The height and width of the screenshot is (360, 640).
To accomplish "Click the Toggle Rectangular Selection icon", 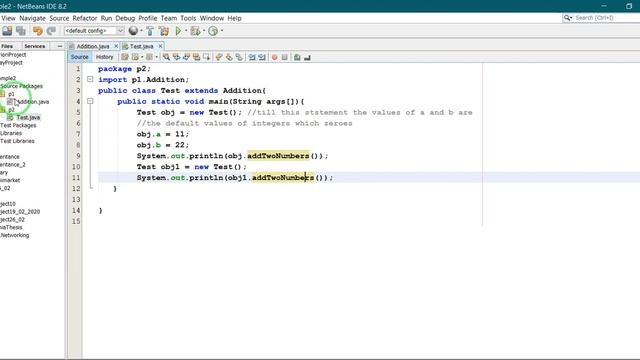I will click(206, 57).
